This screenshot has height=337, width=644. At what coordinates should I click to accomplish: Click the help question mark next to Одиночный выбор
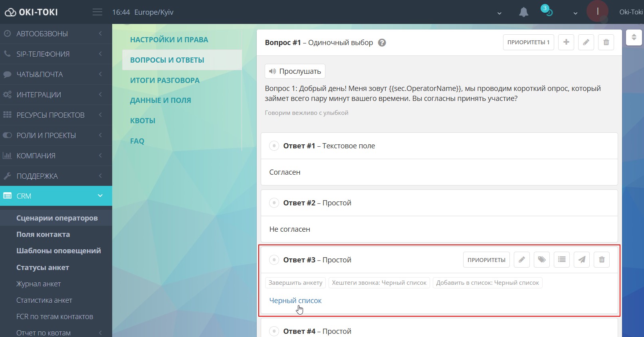382,43
